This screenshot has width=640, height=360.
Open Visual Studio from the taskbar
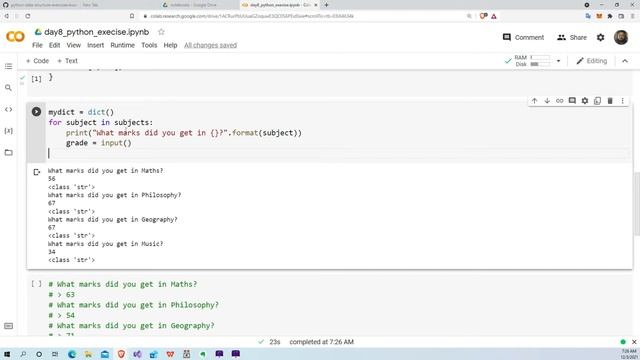point(137,354)
